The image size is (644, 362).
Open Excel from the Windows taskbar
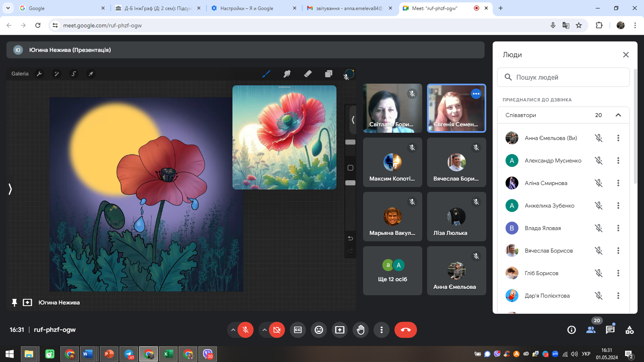point(168,354)
